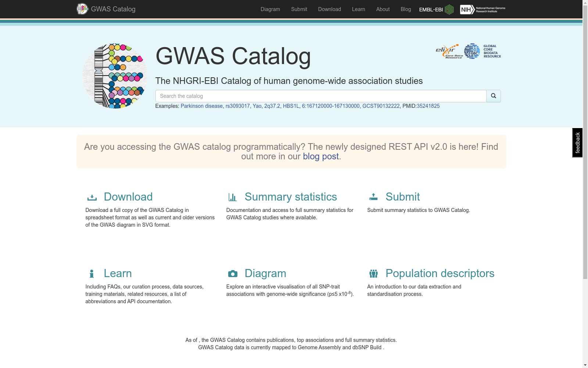Image resolution: width=588 pixels, height=368 pixels.
Task: Click the GWAS Catalog navbar logo icon
Action: [82, 9]
